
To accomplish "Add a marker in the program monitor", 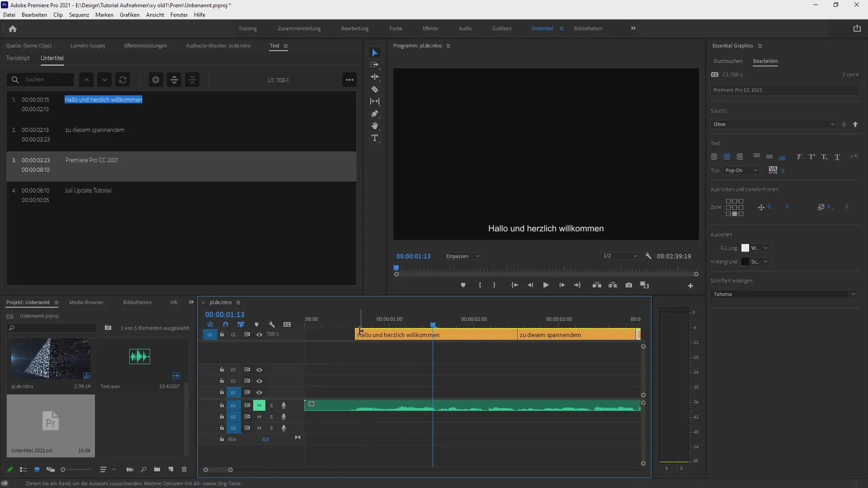I will tap(463, 285).
